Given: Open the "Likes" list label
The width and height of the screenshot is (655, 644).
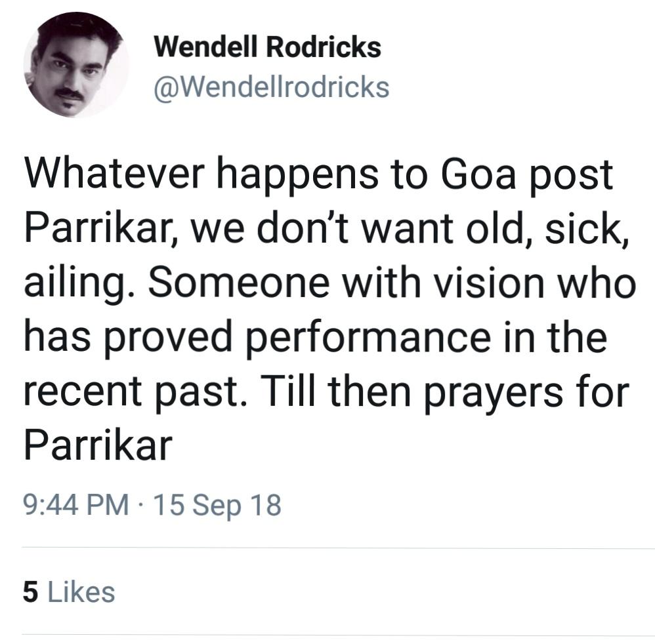Looking at the screenshot, I should 81,592.
